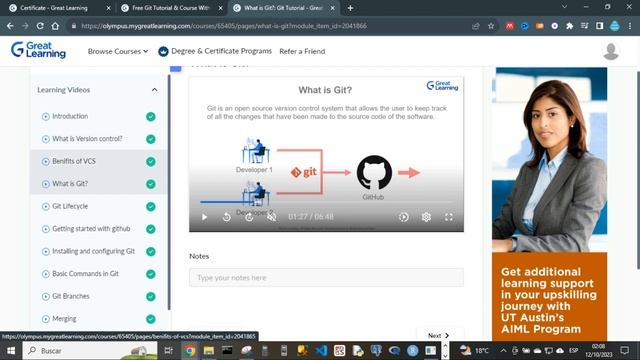Seek on the video progress bar
640x360 pixels.
(x=327, y=202)
